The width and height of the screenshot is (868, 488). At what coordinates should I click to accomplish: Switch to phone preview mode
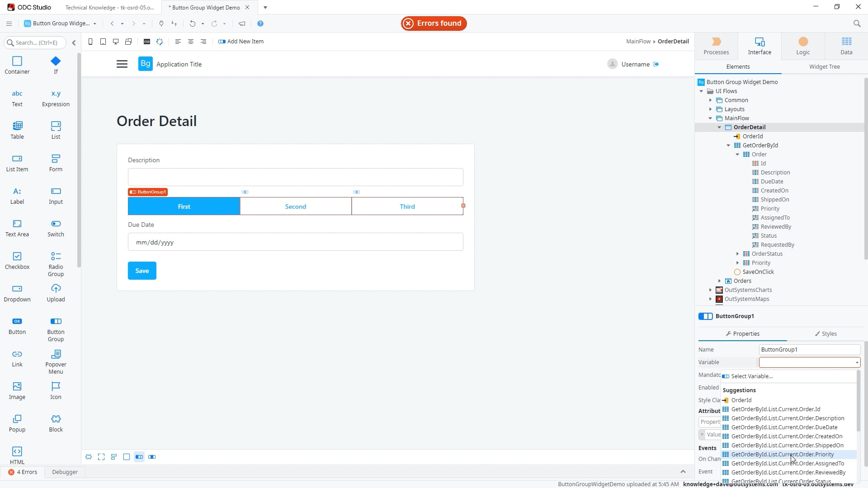[90, 41]
